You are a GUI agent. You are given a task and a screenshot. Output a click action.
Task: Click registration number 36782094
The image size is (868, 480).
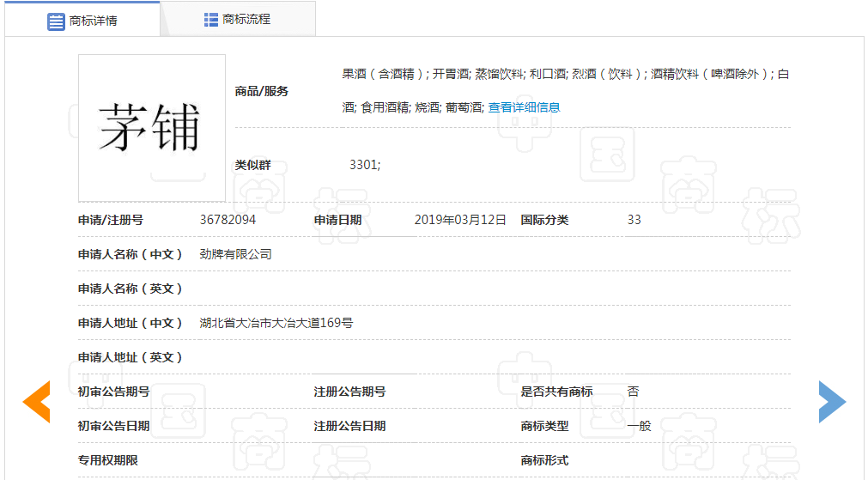point(228,220)
